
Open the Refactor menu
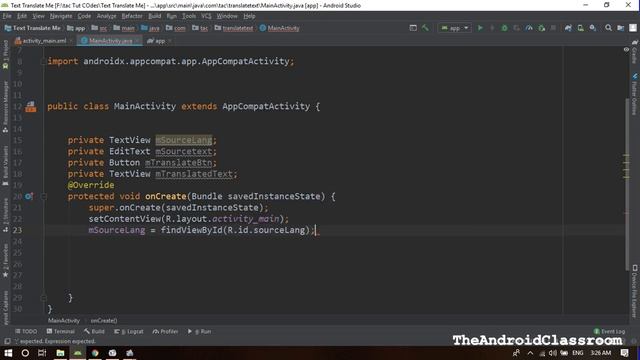[x=132, y=16]
